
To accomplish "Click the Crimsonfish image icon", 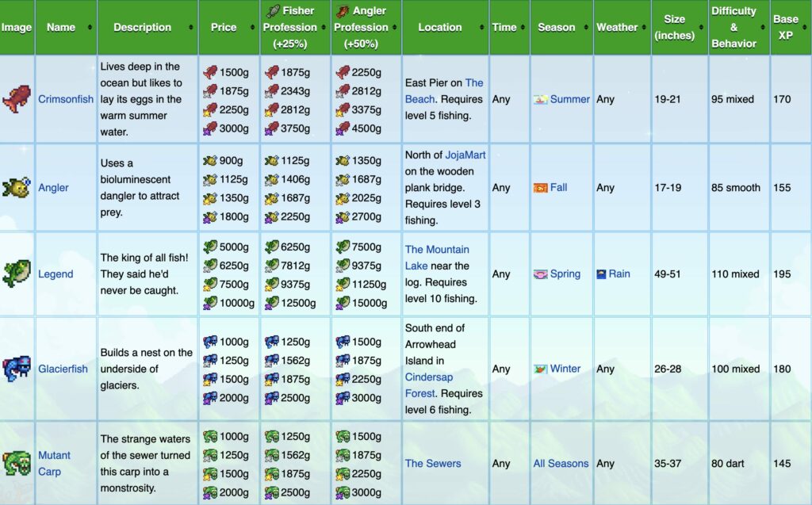I will (x=17, y=99).
